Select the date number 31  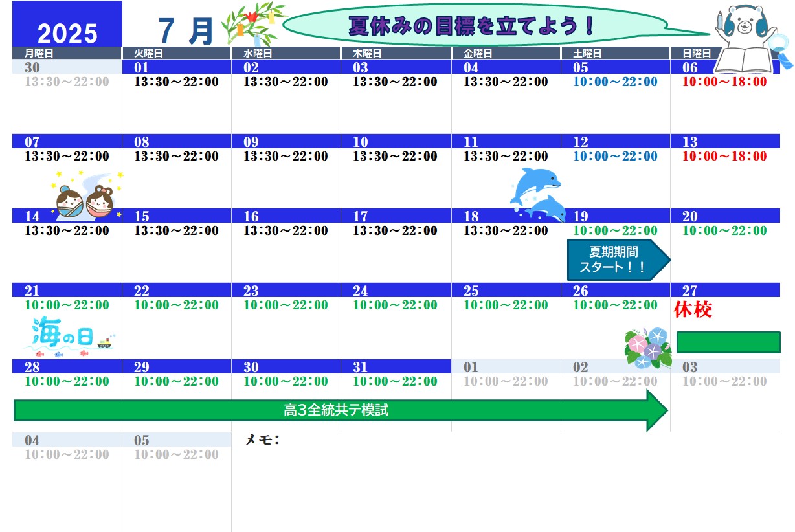(361, 367)
